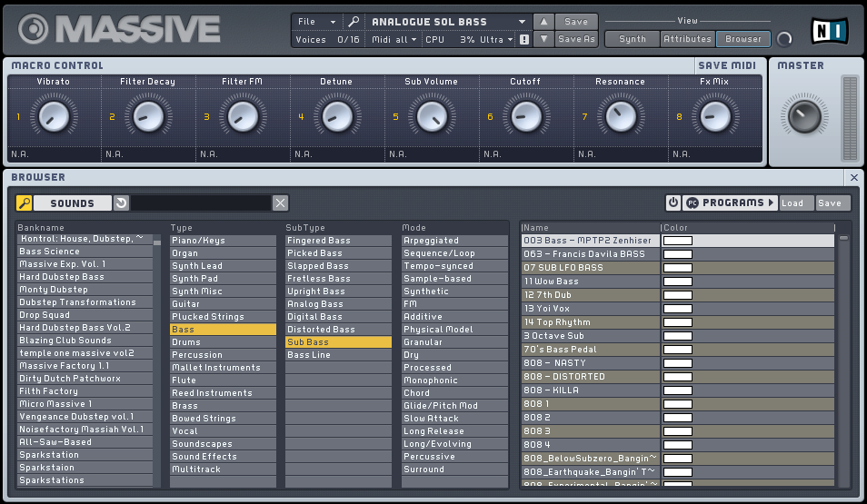867x504 pixels.
Task: Adjust the Vibrato macro knob 1
Action: tap(54, 116)
